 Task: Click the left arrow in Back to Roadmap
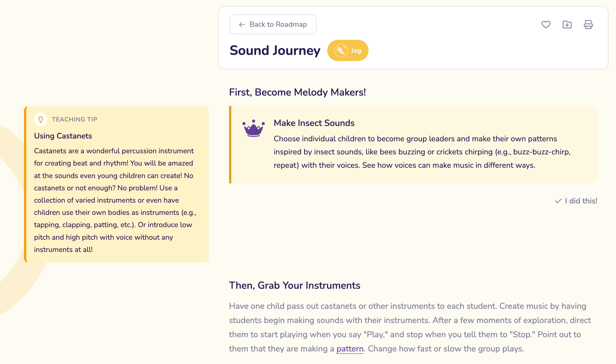(242, 25)
